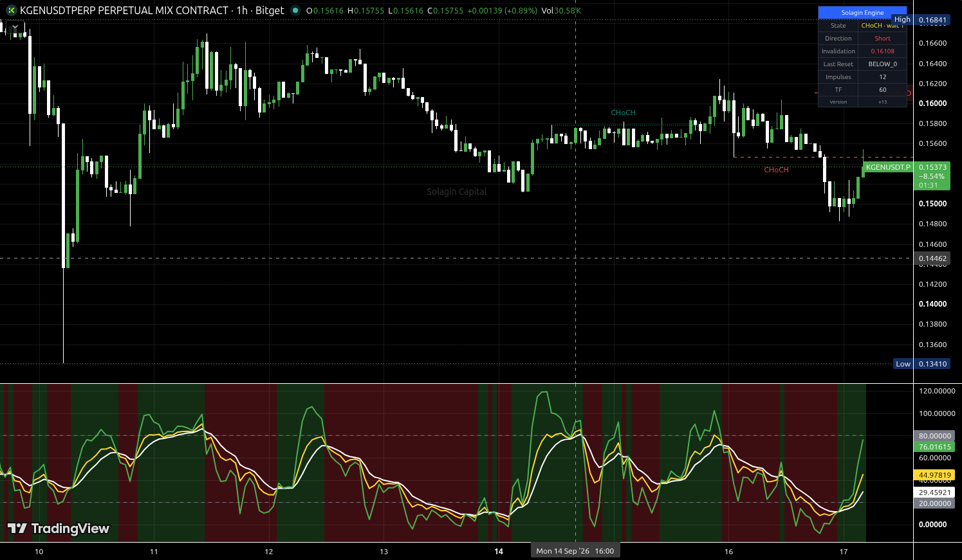
Task: Click the Bitget exchange name
Action: tap(269, 10)
